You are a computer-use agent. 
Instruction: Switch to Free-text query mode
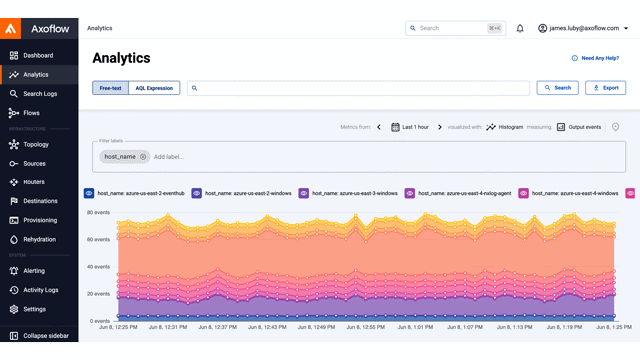point(110,88)
